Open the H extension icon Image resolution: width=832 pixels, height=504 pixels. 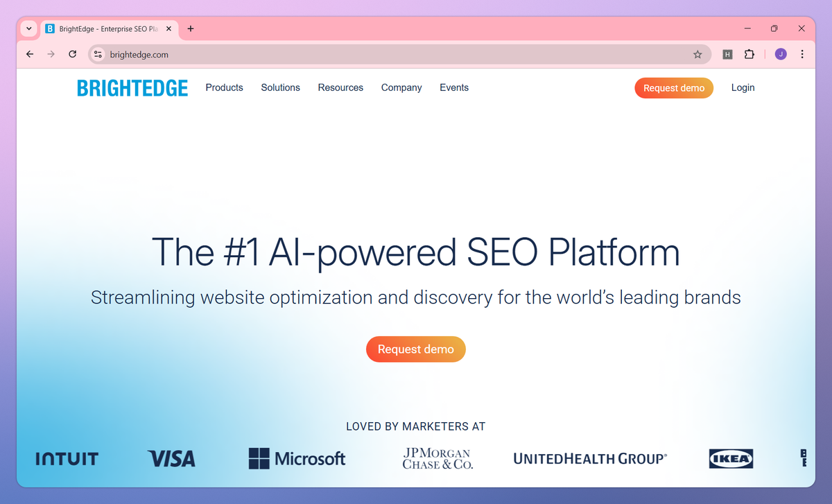(727, 54)
